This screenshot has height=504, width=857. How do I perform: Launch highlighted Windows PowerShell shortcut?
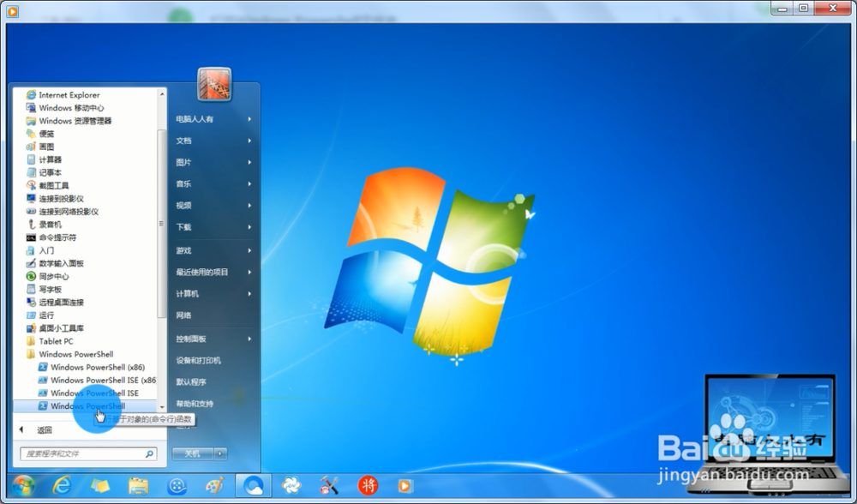pos(85,406)
